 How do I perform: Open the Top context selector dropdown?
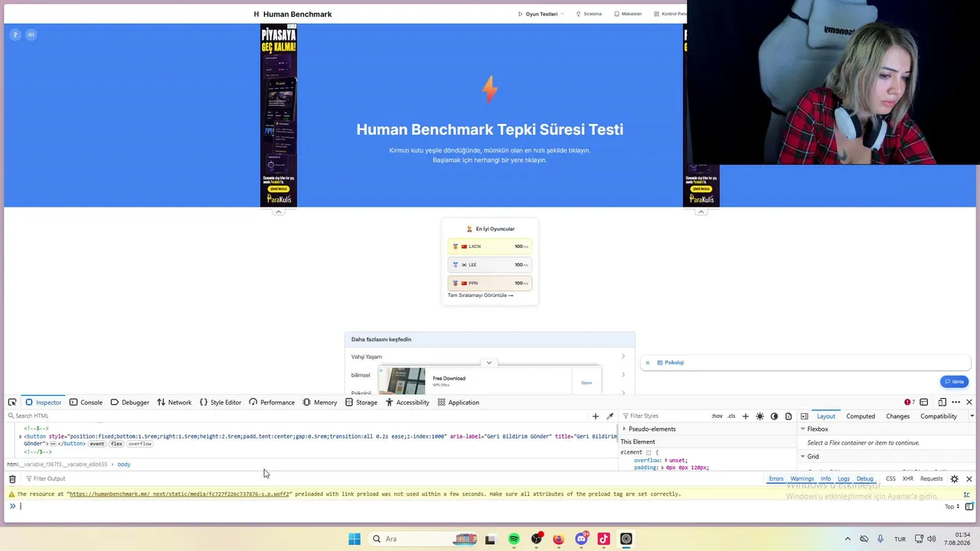pos(952,507)
